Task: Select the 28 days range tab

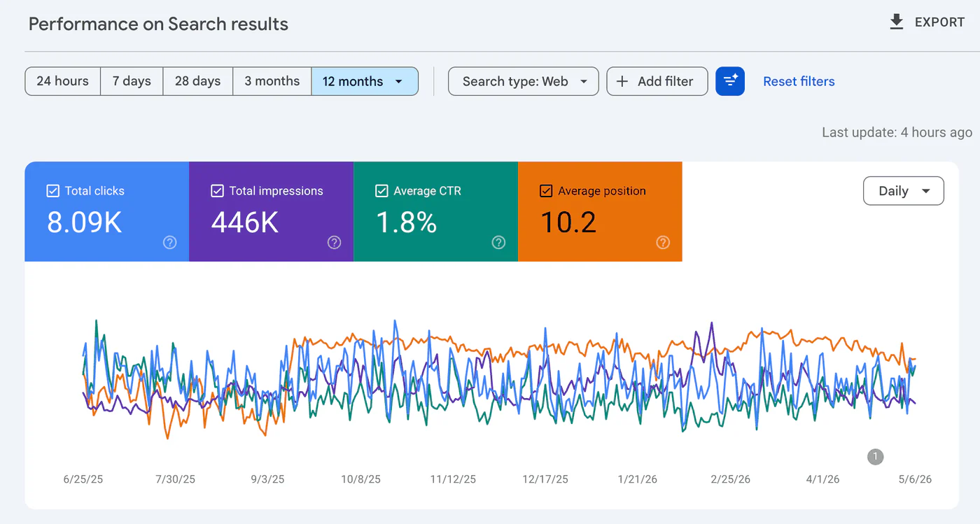Action: pyautogui.click(x=197, y=81)
